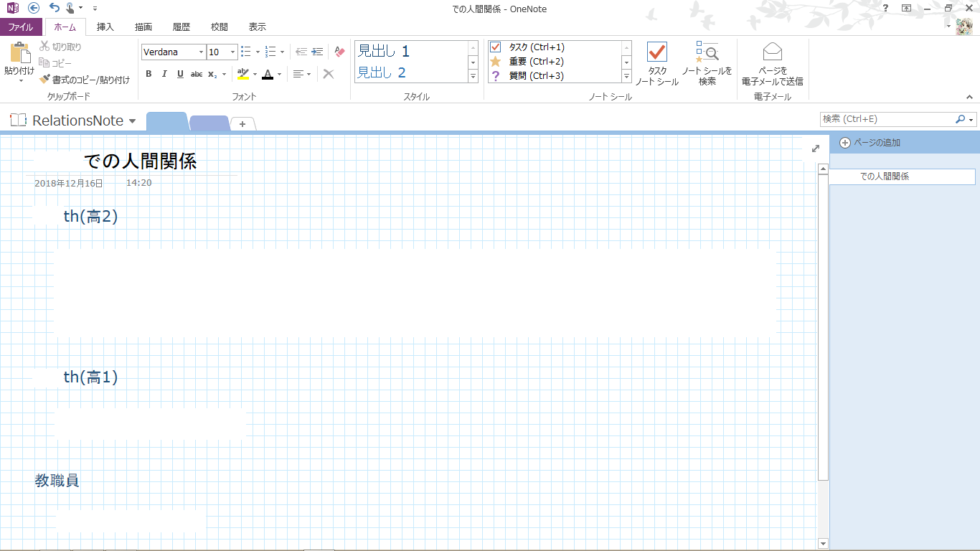This screenshot has height=551, width=980.
Task: Click the back arrow in the title bar
Action: (x=34, y=8)
